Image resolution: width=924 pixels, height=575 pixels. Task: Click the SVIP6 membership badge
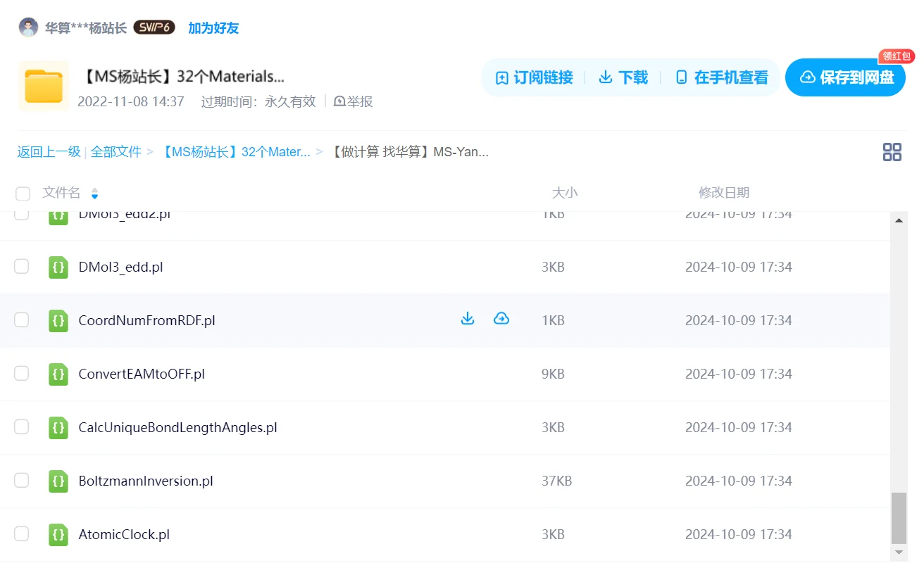[154, 26]
